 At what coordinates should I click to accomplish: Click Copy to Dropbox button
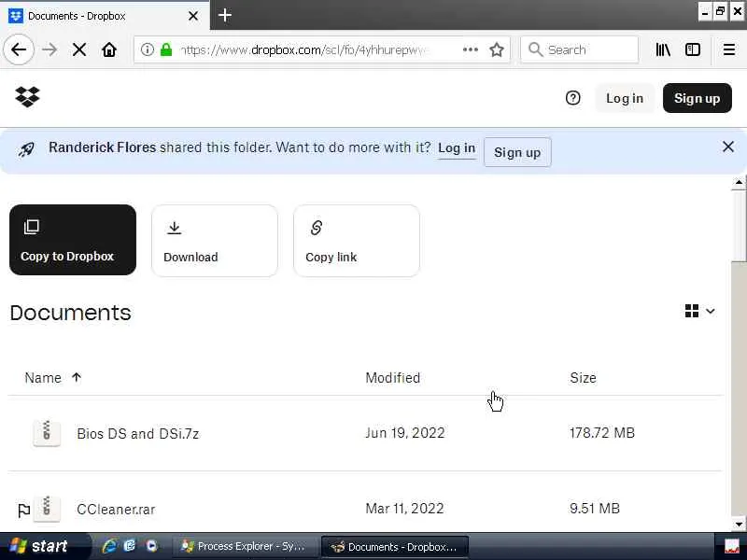click(73, 240)
